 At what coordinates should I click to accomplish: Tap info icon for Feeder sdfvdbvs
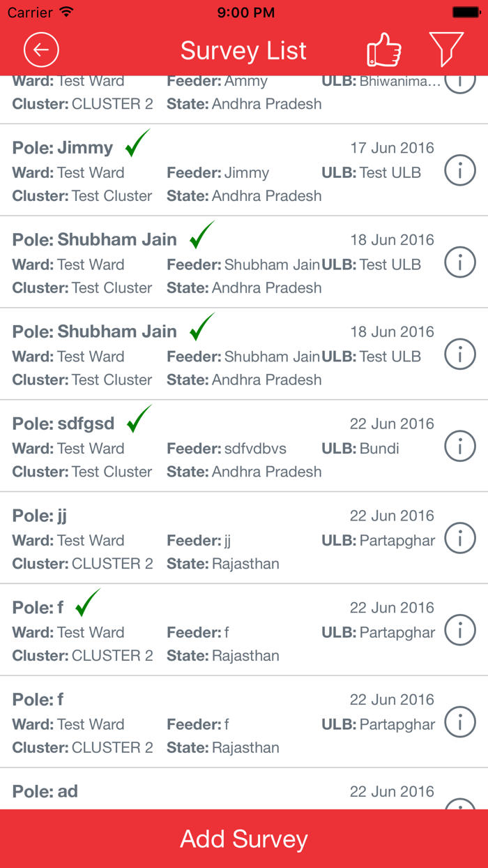[460, 446]
